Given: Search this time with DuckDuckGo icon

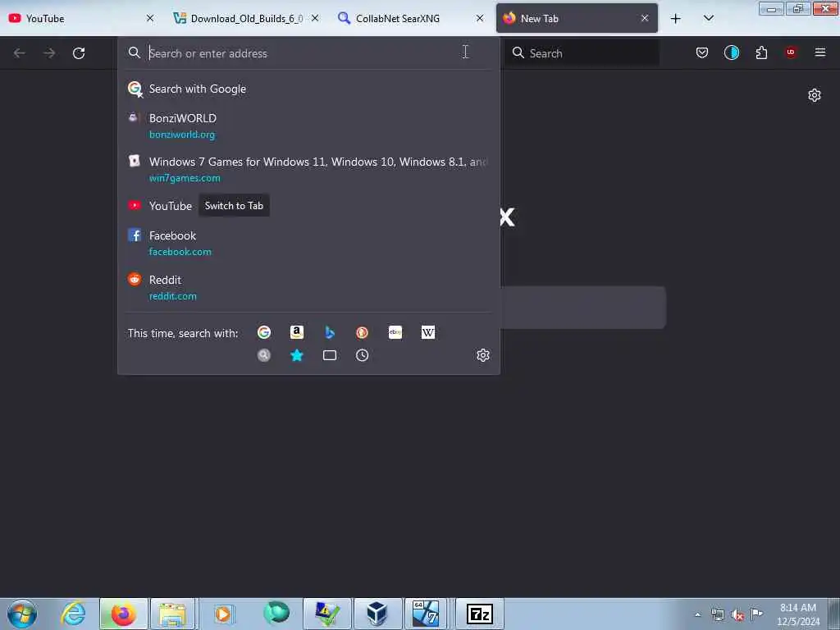Looking at the screenshot, I should (x=362, y=333).
